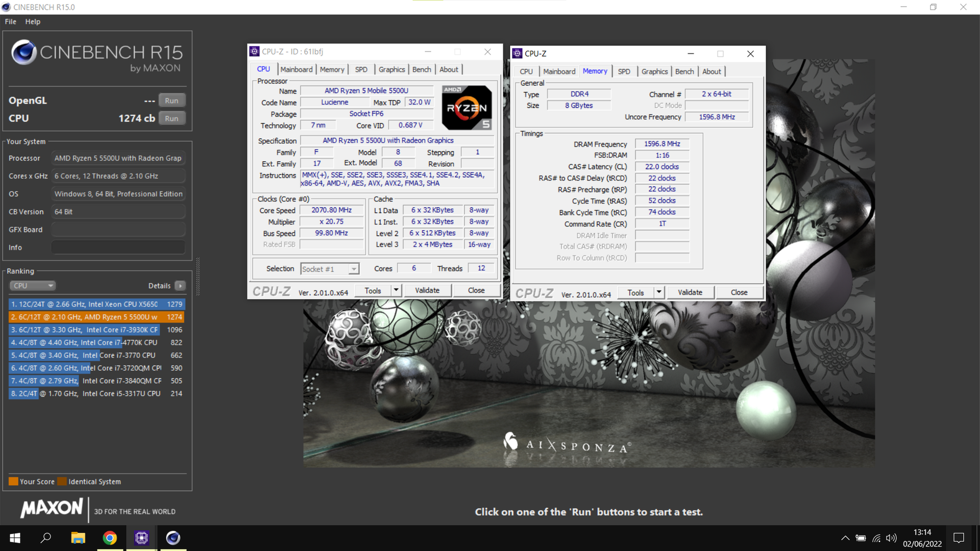This screenshot has height=551, width=980.
Task: Click the Ryzen 5 processor logo
Action: coord(467,107)
